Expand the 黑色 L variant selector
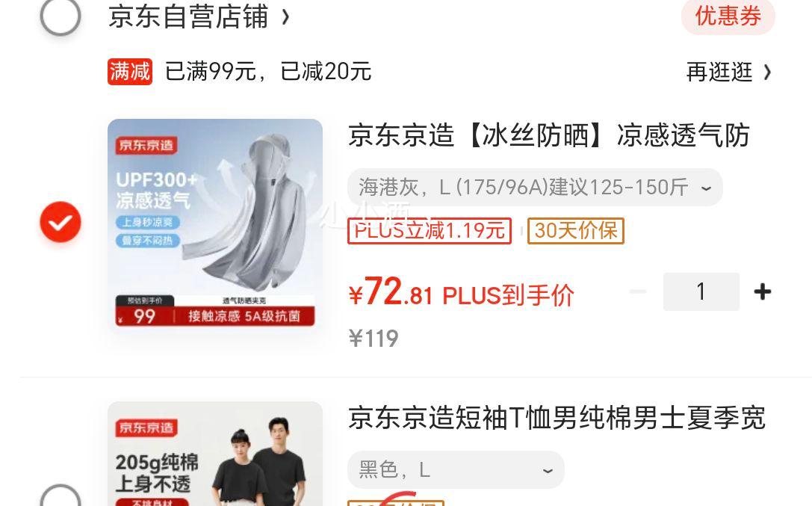This screenshot has height=506, width=812. point(456,469)
